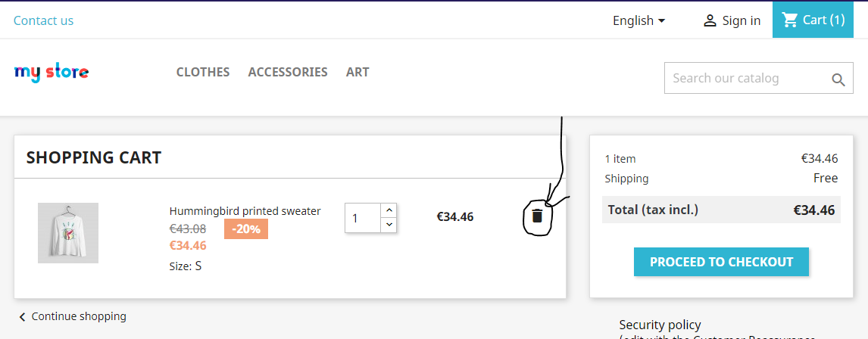Open the Clothes menu
Screen dimensions: 868x339
click(202, 72)
